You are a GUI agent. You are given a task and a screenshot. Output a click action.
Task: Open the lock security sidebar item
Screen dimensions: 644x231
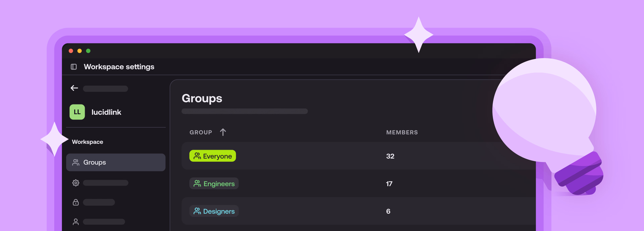[76, 202]
